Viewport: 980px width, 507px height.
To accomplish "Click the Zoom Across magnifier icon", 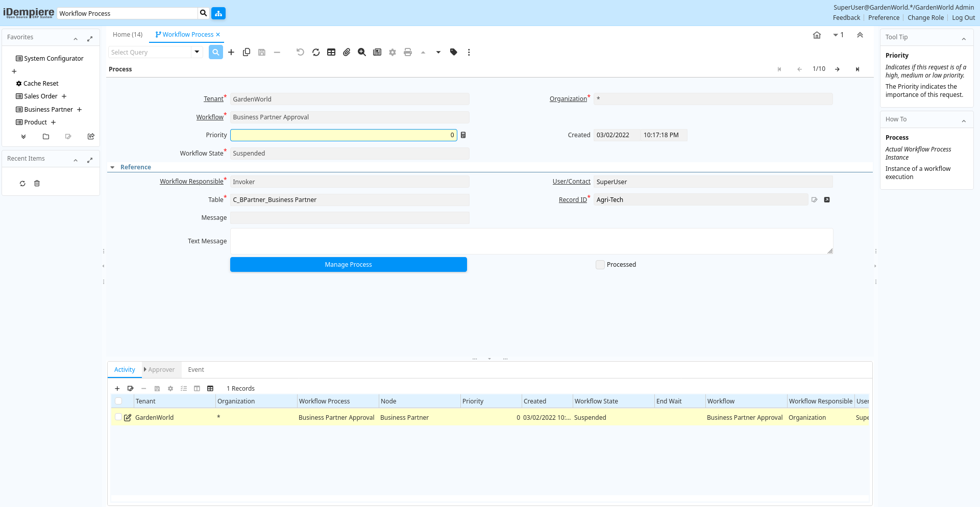I will tap(362, 52).
